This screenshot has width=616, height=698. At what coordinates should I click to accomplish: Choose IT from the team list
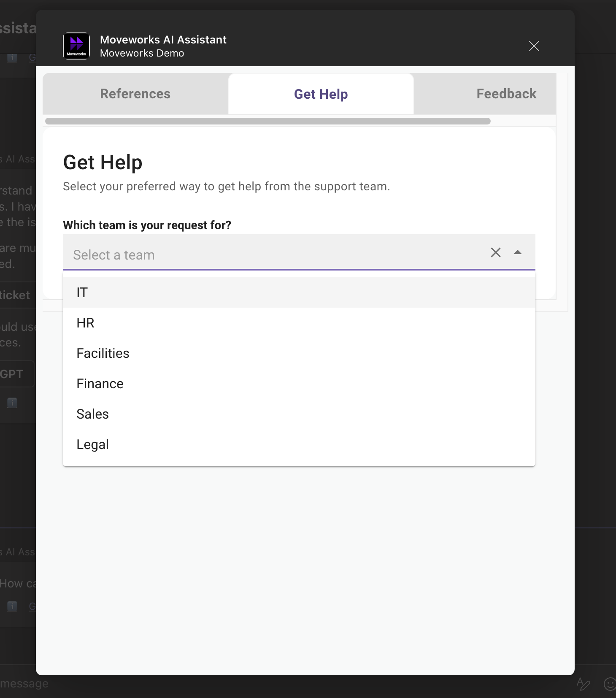[299, 292]
